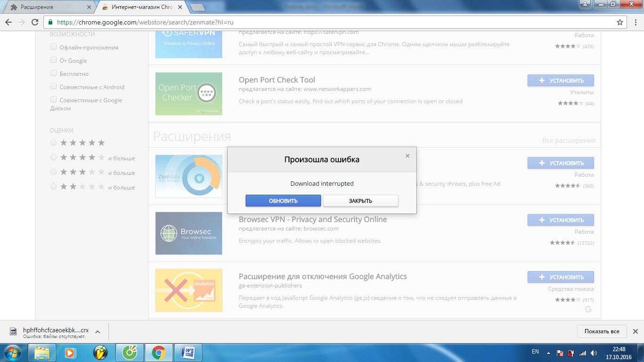
Task: Check Бесплатно checkbox
Action: tap(53, 73)
